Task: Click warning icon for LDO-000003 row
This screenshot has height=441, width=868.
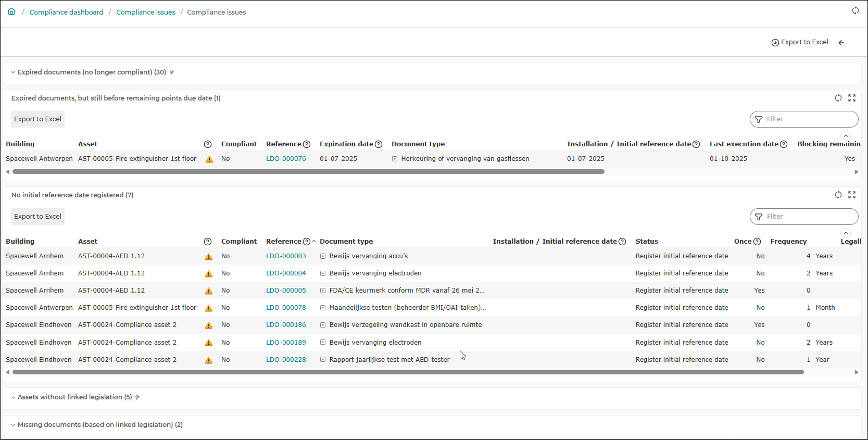Action: pos(209,257)
